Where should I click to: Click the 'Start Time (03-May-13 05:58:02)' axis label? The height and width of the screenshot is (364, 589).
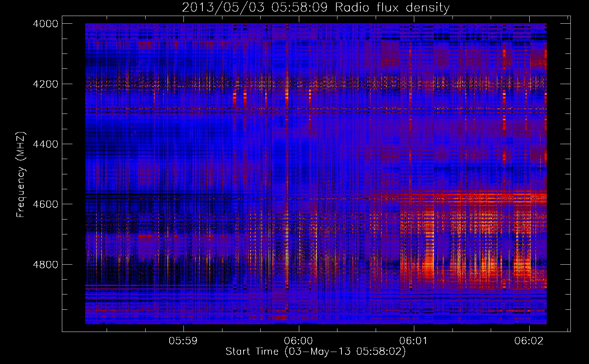pyautogui.click(x=315, y=352)
